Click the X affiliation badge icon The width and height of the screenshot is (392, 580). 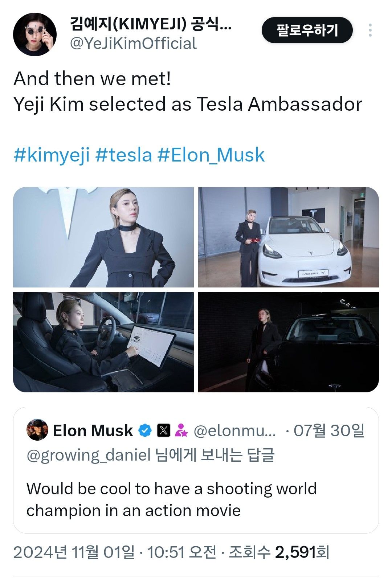[x=164, y=431]
